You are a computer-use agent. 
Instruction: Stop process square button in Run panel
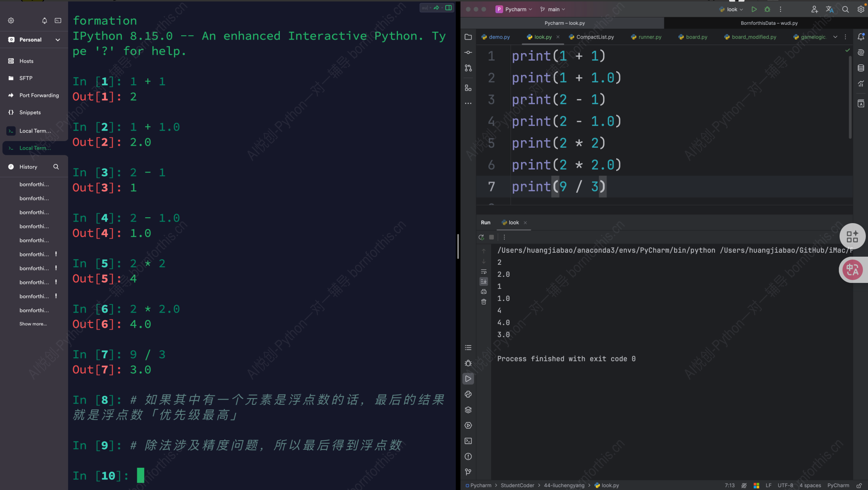(492, 237)
